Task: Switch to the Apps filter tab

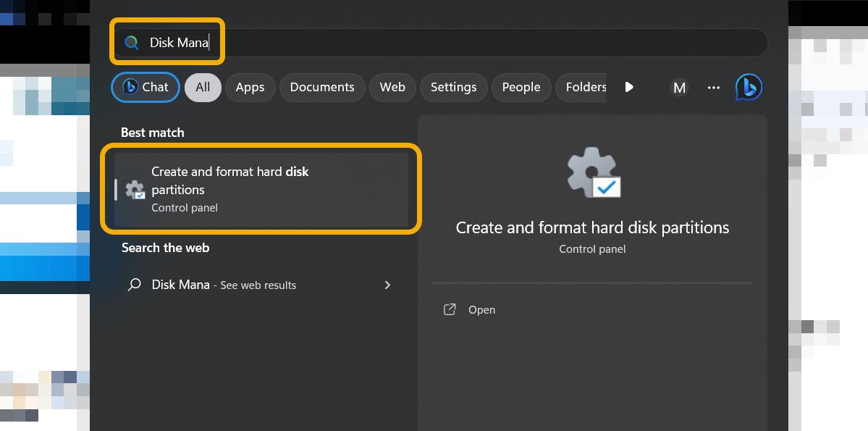Action: [250, 87]
